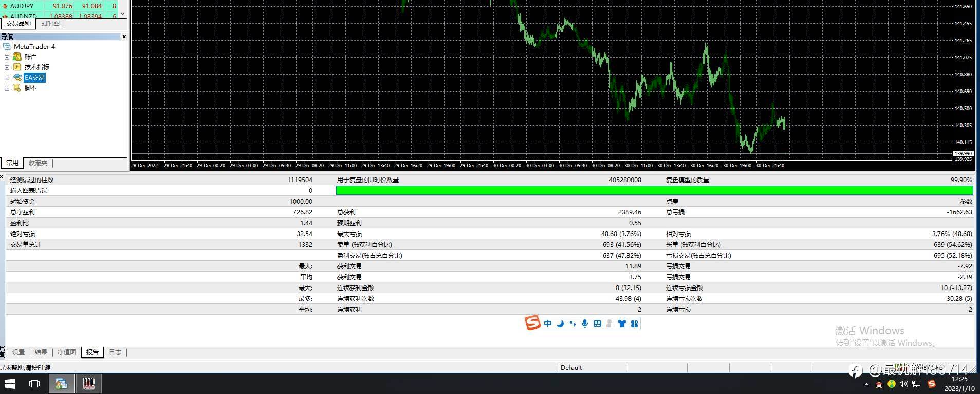The height and width of the screenshot is (394, 980).
Task: Click the EA交易 icon in Navigator
Action: click(17, 77)
